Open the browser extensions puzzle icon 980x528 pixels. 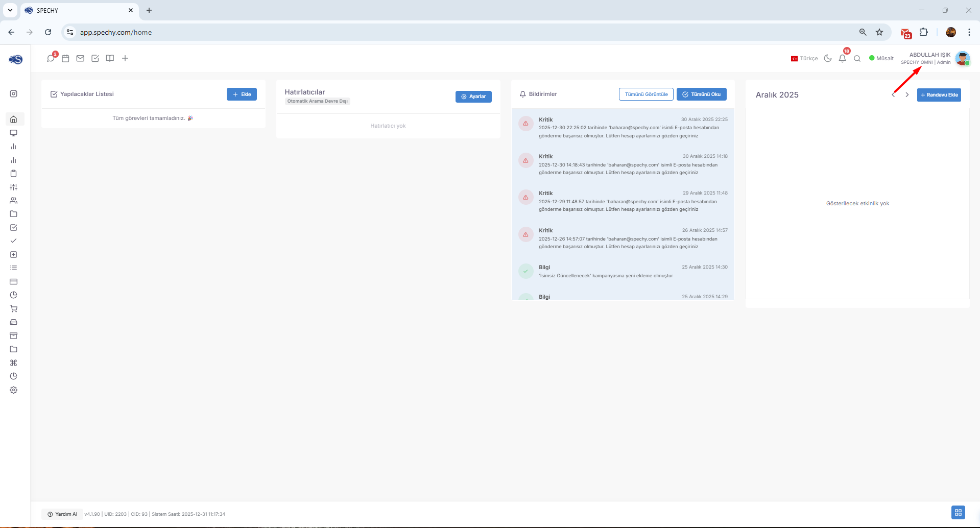pyautogui.click(x=924, y=32)
